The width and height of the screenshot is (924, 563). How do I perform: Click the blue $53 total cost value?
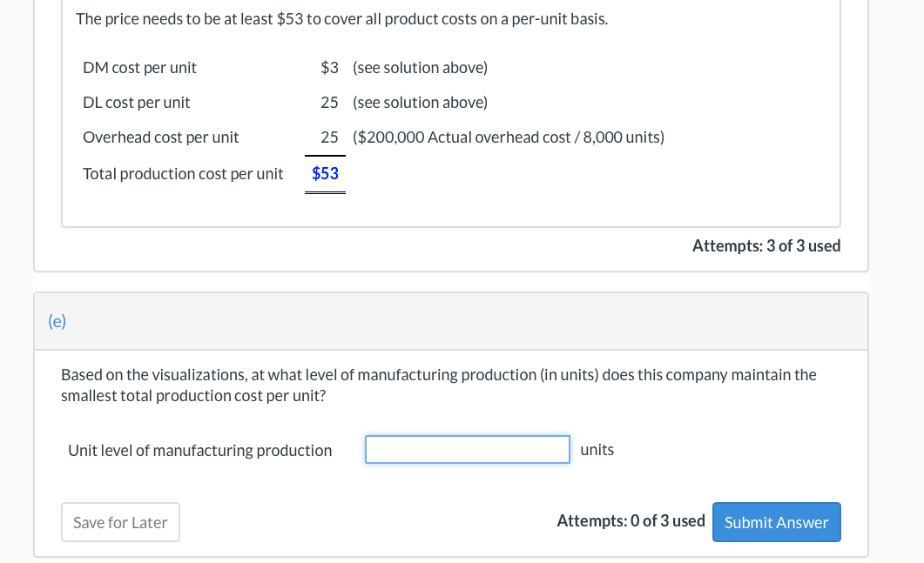point(325,173)
